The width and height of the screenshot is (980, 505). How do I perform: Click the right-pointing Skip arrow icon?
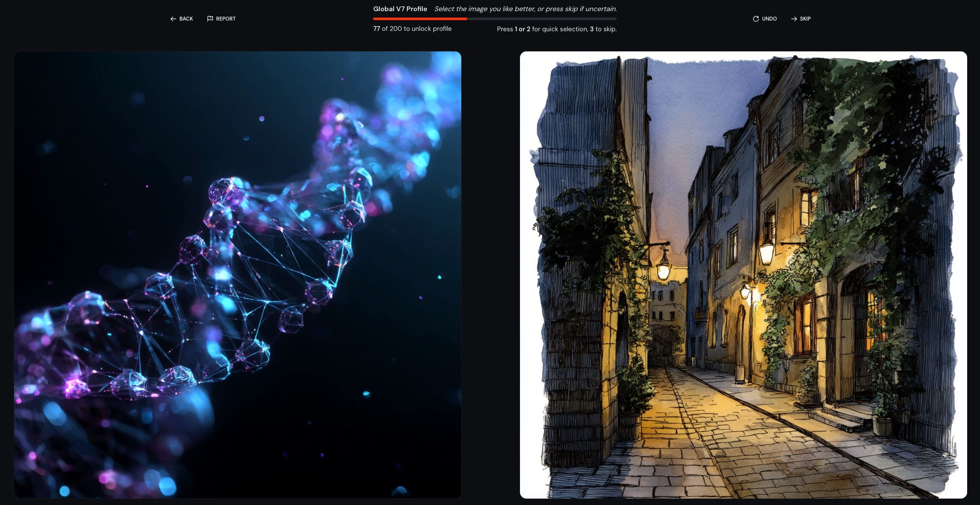(794, 19)
